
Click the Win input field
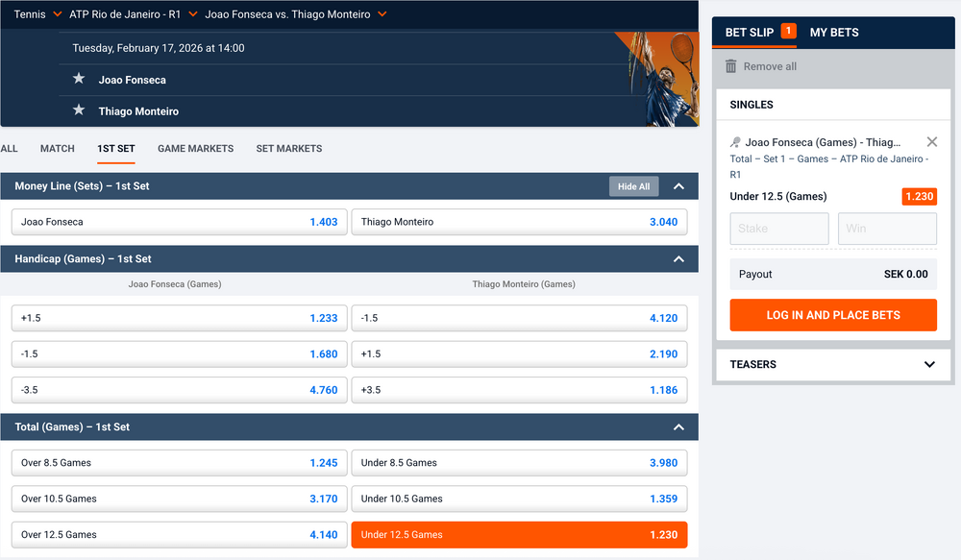(887, 229)
